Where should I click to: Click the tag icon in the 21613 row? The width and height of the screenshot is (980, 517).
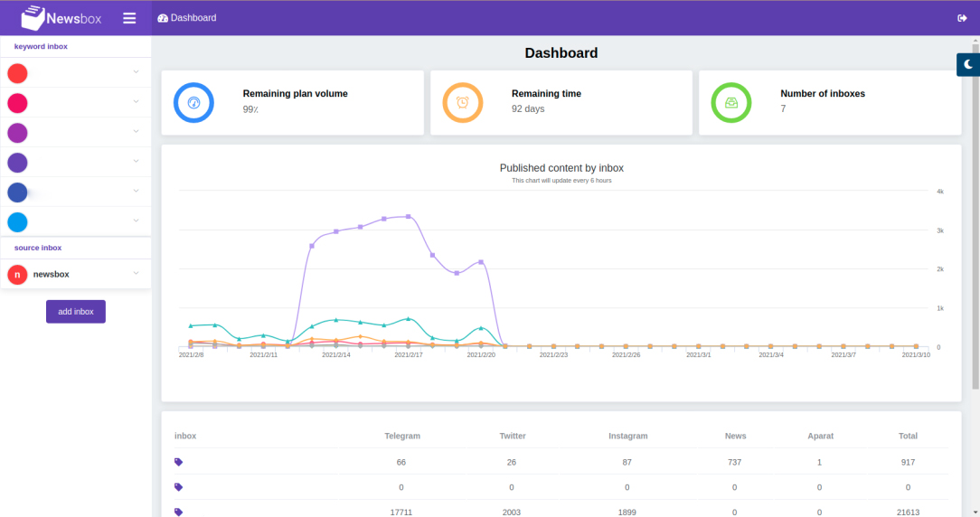click(179, 512)
